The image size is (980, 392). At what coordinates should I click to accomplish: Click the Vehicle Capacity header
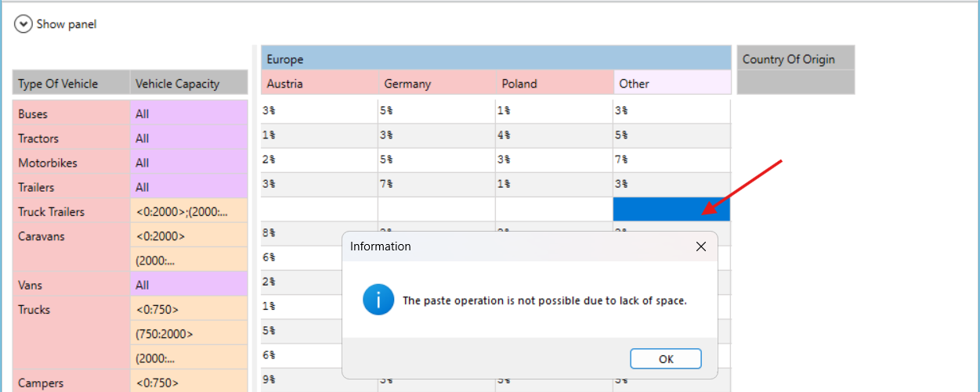click(x=189, y=83)
